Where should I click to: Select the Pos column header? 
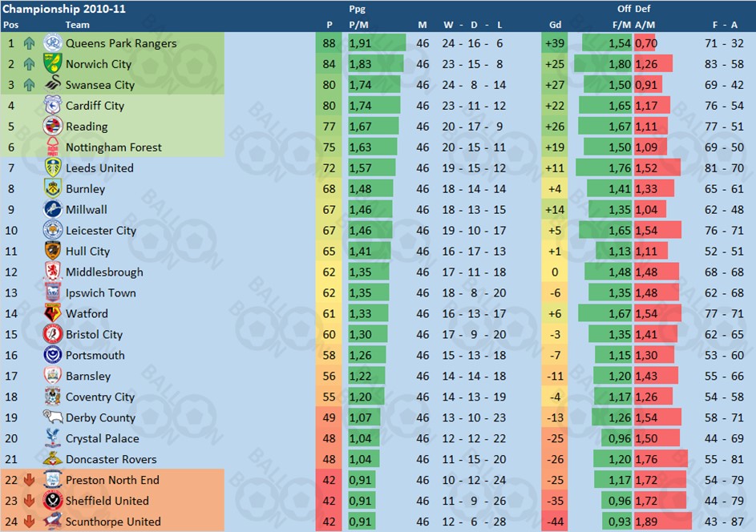[x=10, y=25]
